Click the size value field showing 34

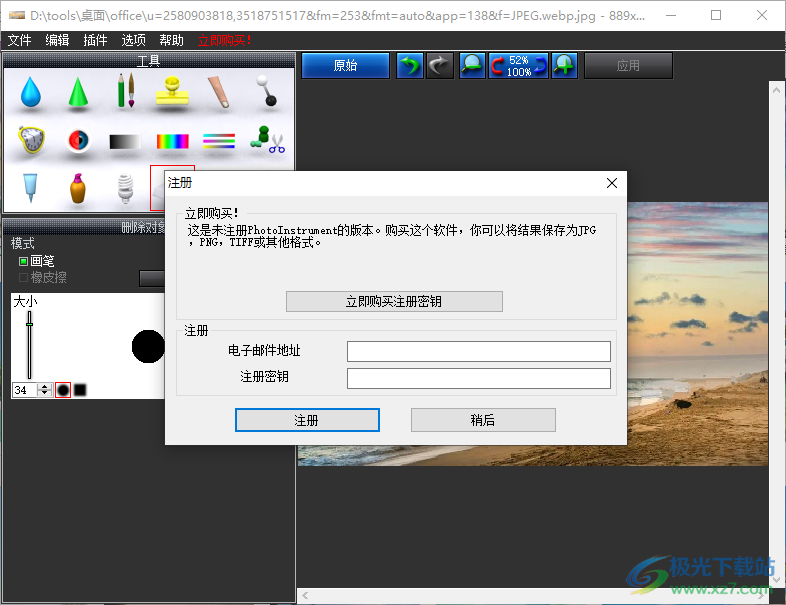click(26, 389)
